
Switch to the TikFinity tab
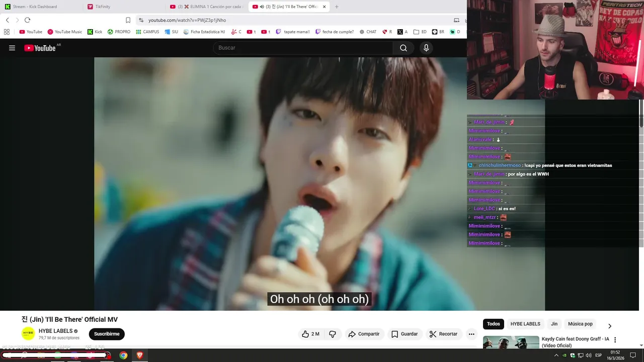124,7
